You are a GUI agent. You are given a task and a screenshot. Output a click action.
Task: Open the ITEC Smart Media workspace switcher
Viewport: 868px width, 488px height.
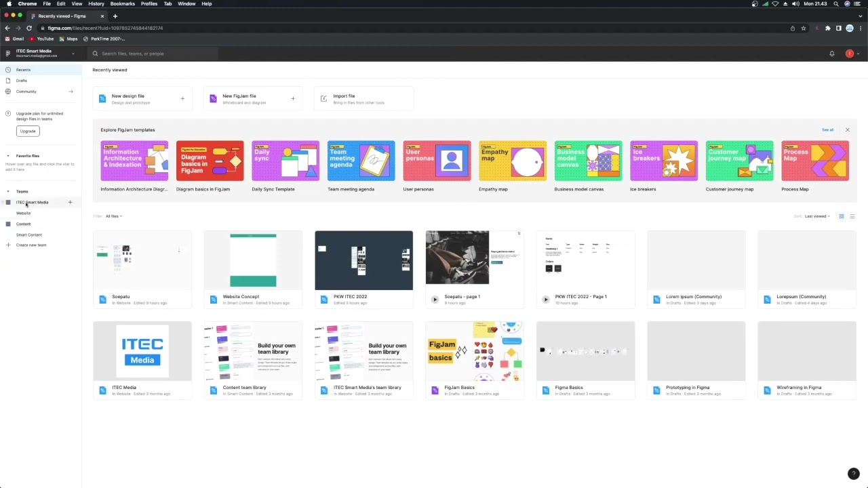41,53
